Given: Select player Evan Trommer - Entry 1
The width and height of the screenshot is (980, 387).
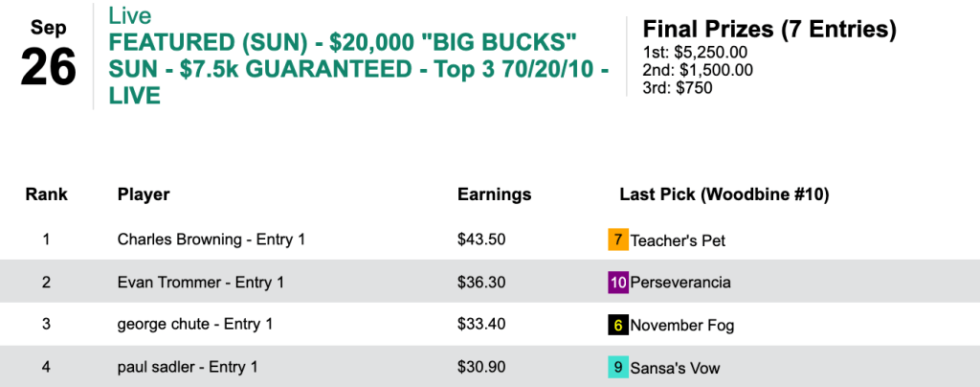Looking at the screenshot, I should (x=200, y=283).
